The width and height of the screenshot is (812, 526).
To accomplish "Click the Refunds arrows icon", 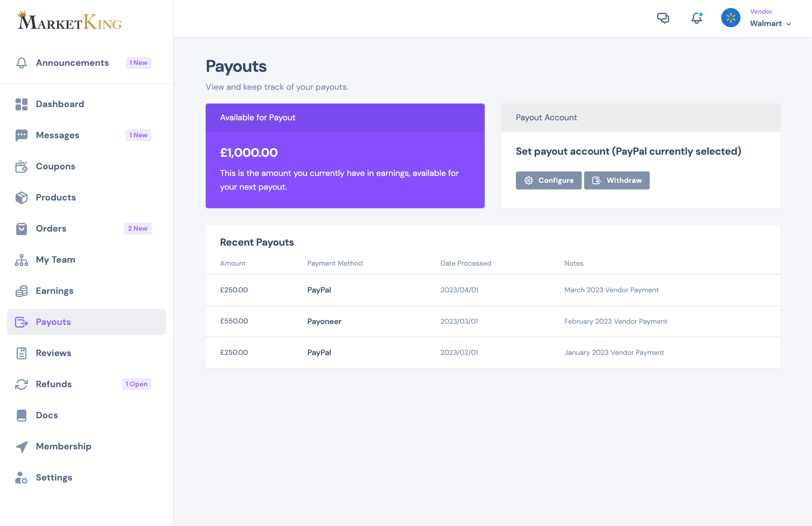I will pyautogui.click(x=21, y=384).
